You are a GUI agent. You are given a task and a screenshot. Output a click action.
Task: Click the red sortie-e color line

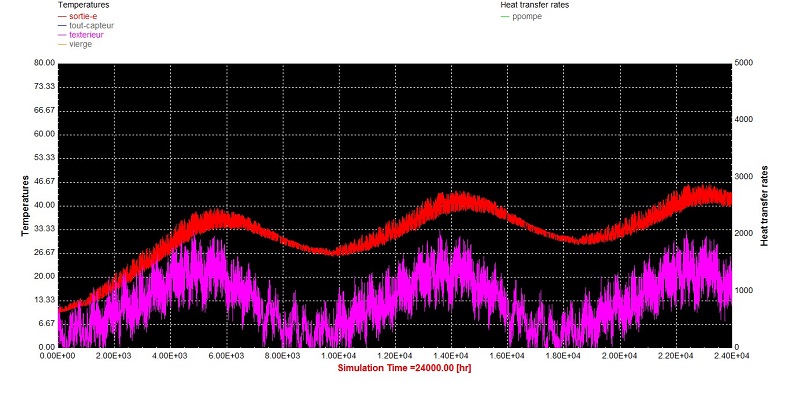62,17
